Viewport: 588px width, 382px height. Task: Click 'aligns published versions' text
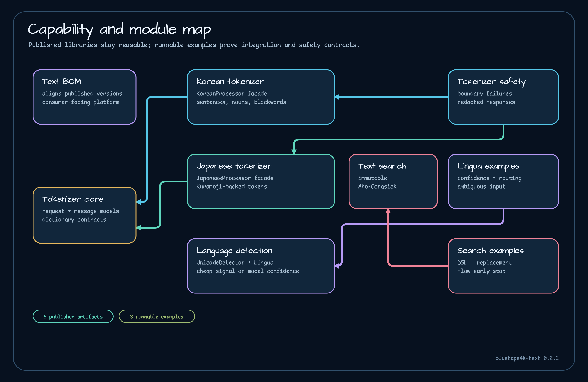tap(82, 94)
